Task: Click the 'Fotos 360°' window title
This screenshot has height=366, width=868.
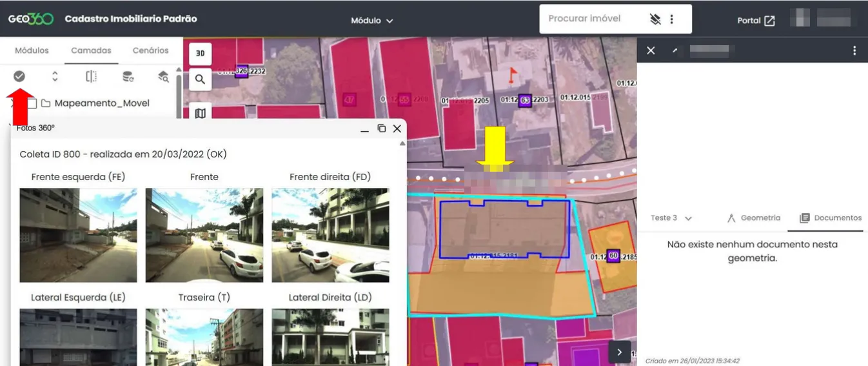Action: pos(35,128)
